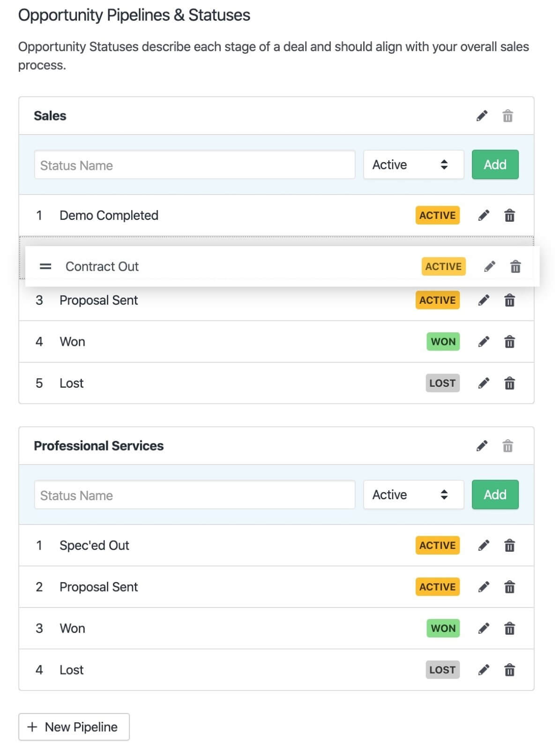The height and width of the screenshot is (750, 560).
Task: Open status type dropdown in Professional Services
Action: point(413,495)
